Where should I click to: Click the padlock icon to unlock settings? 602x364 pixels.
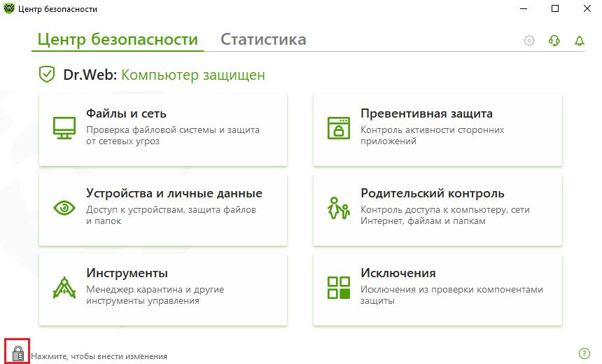point(17,353)
